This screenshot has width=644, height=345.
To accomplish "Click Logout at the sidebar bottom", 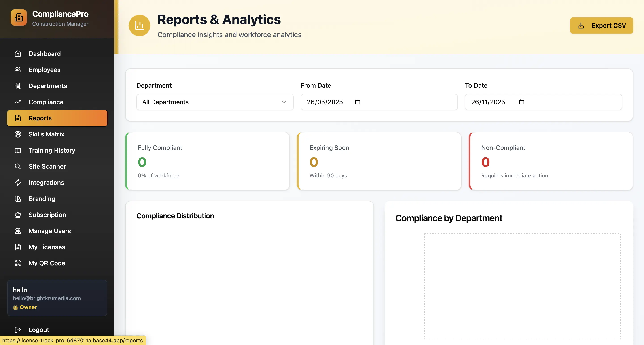I will (x=39, y=330).
